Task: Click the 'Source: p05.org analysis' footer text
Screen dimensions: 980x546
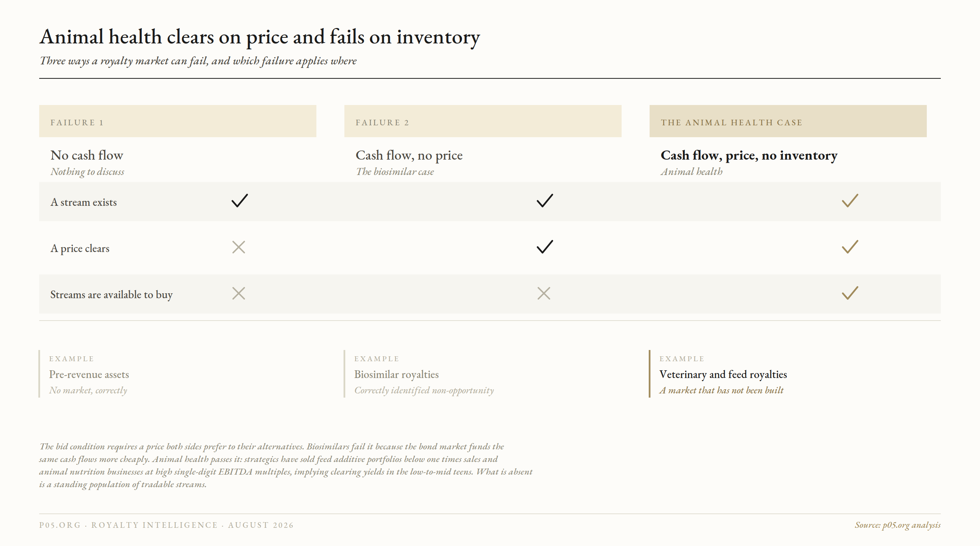Action: point(897,525)
